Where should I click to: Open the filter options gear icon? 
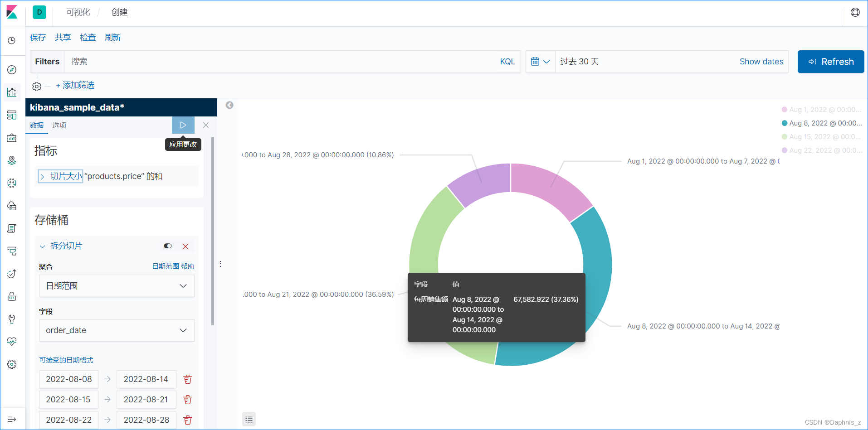pos(37,86)
